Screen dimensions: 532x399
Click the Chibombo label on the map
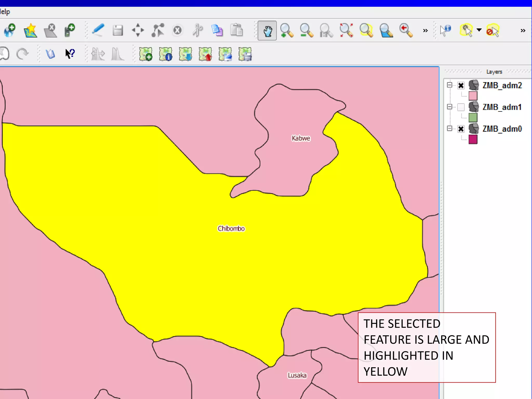[231, 228]
